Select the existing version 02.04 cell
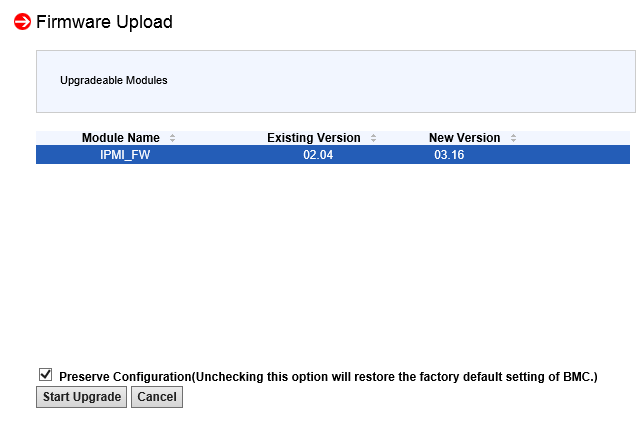 pyautogui.click(x=318, y=155)
